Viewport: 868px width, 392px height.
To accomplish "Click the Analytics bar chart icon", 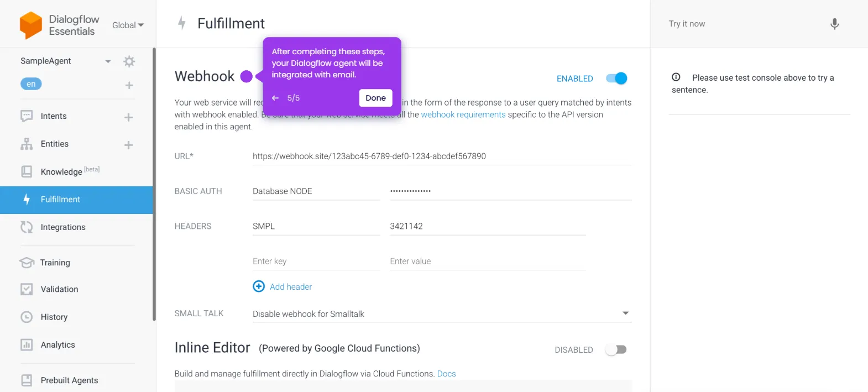I will 27,344.
